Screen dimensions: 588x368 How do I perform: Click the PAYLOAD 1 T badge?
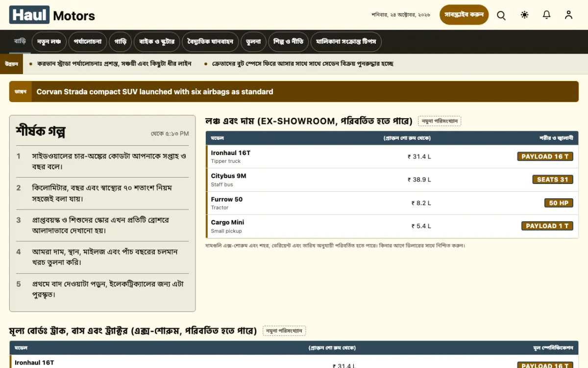click(x=547, y=226)
